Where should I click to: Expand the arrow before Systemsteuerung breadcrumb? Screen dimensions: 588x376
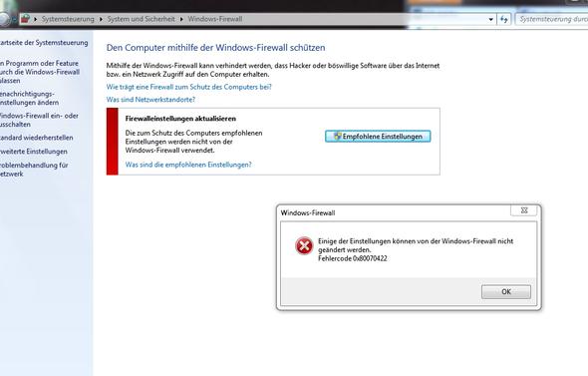[35, 19]
